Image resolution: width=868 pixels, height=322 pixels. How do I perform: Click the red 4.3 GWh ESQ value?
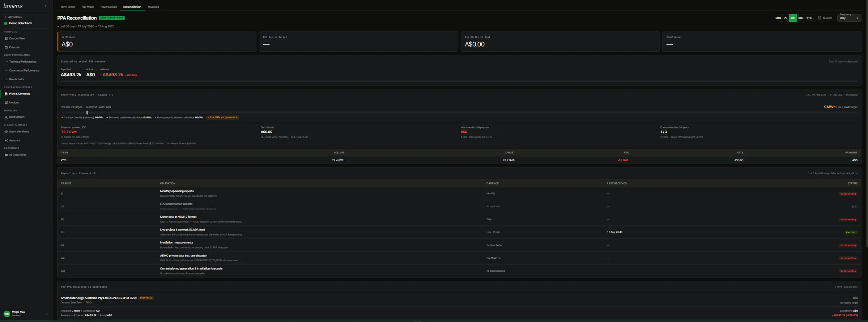coord(624,160)
